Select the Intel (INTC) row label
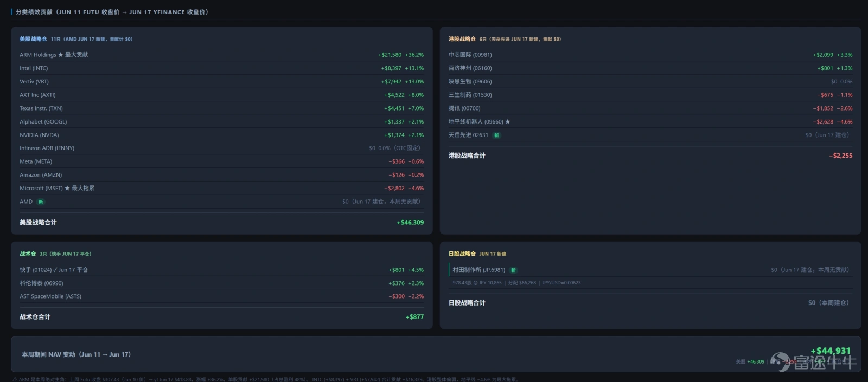 (x=34, y=68)
